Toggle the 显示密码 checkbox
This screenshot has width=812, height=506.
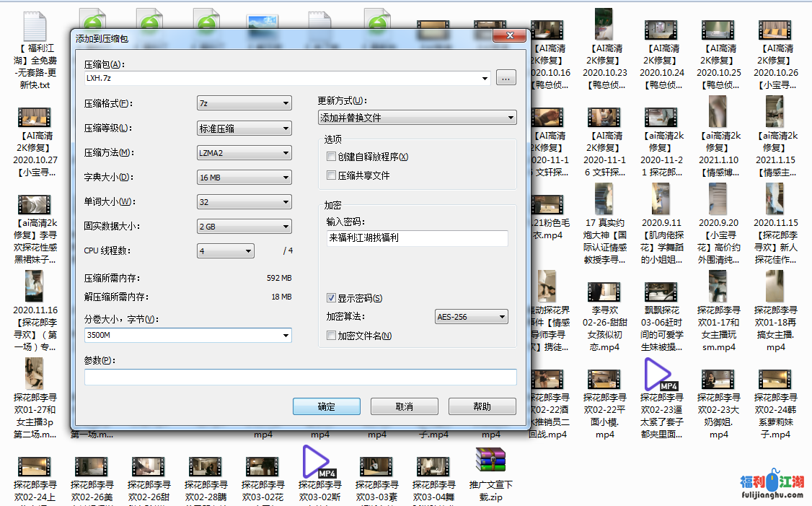tap(331, 298)
